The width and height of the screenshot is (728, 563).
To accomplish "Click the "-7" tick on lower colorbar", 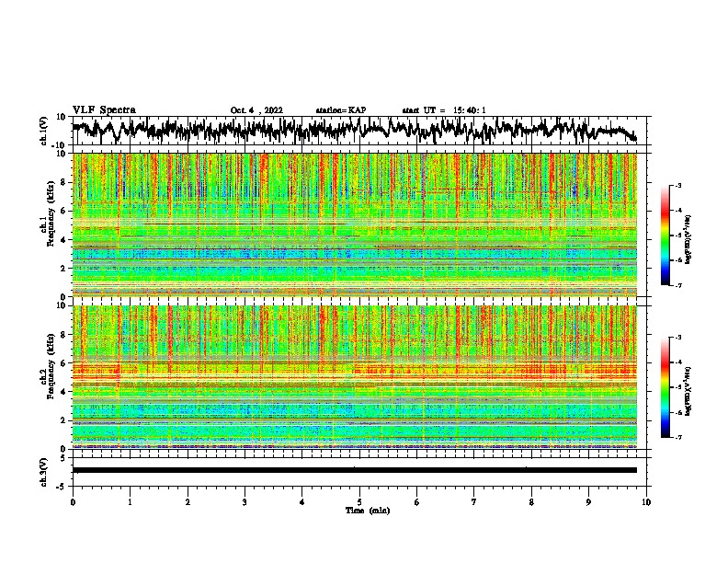I will click(x=677, y=438).
